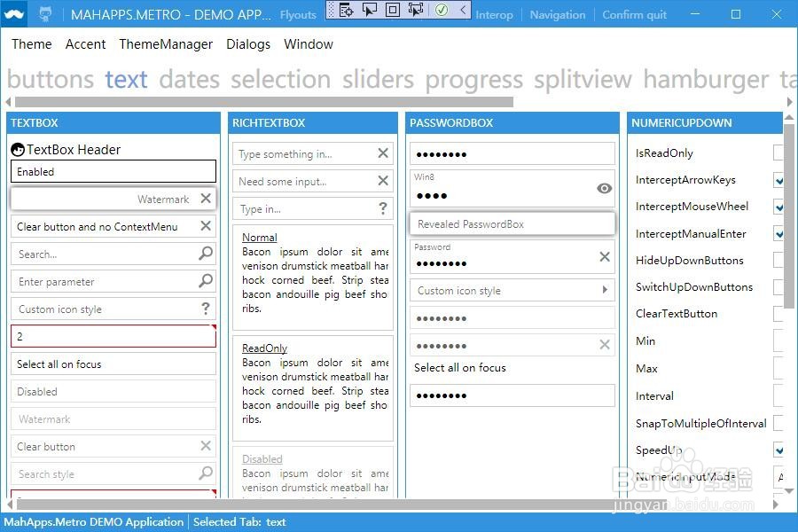
Task: Click arrow in PasswordBox Custom icon style
Action: 605,290
